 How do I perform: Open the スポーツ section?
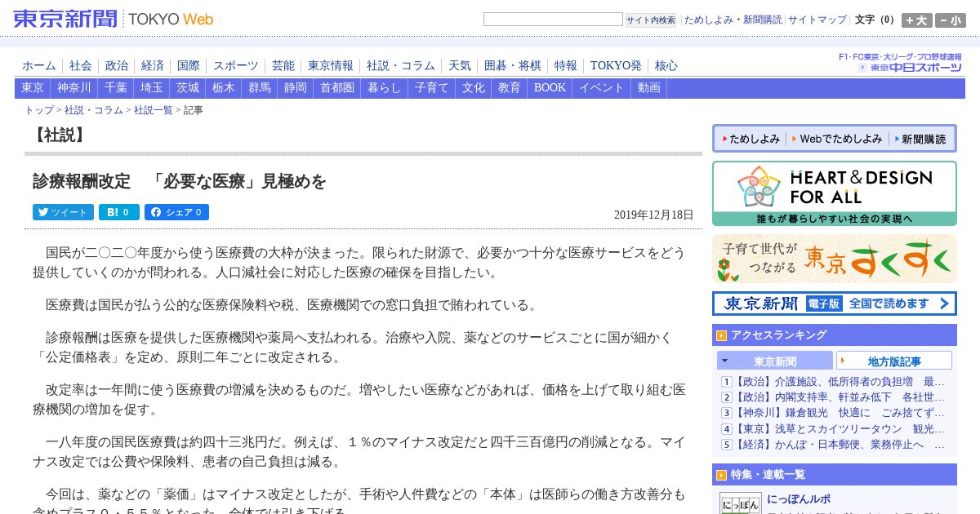(236, 66)
